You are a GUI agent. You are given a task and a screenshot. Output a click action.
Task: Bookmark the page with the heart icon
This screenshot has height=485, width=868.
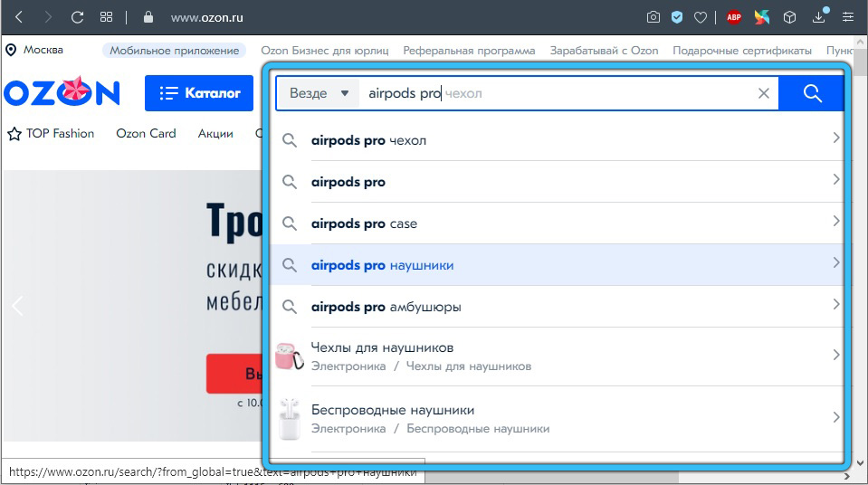(700, 17)
